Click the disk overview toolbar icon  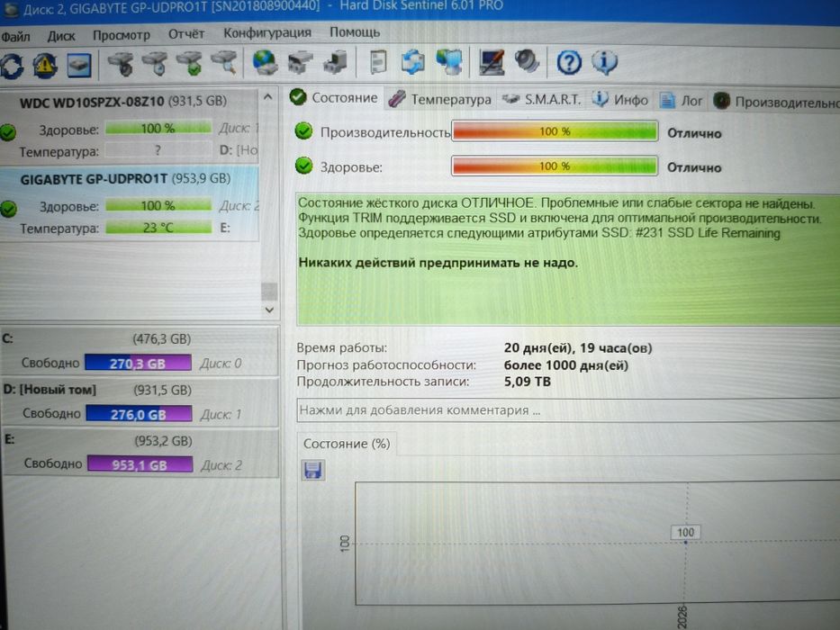tap(79, 66)
